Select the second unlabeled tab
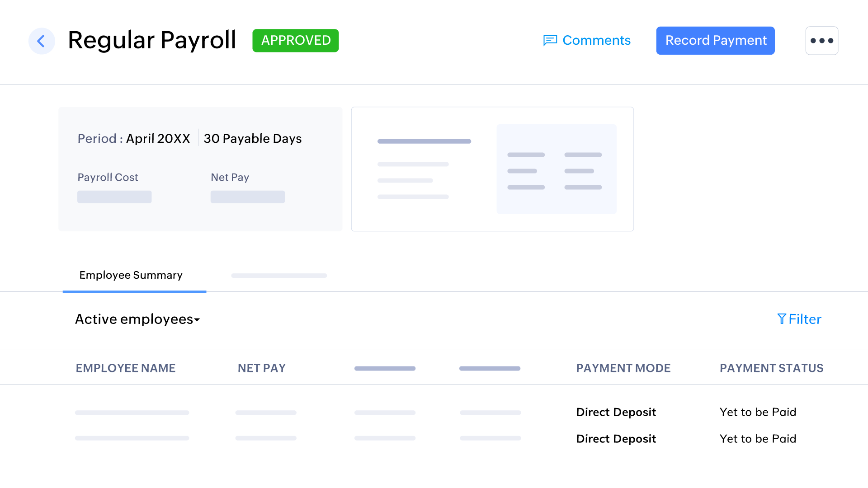 278,276
